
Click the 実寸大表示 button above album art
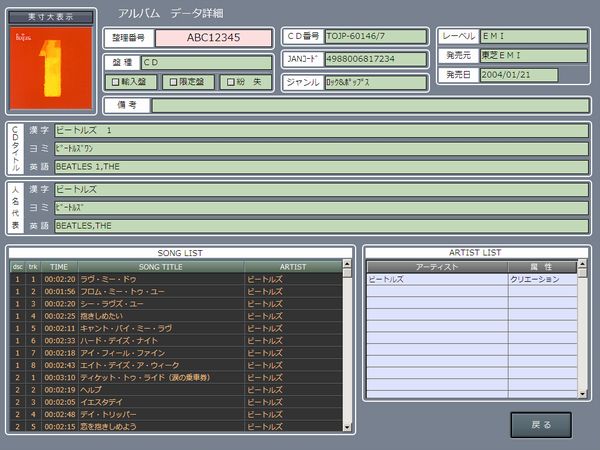click(x=51, y=17)
